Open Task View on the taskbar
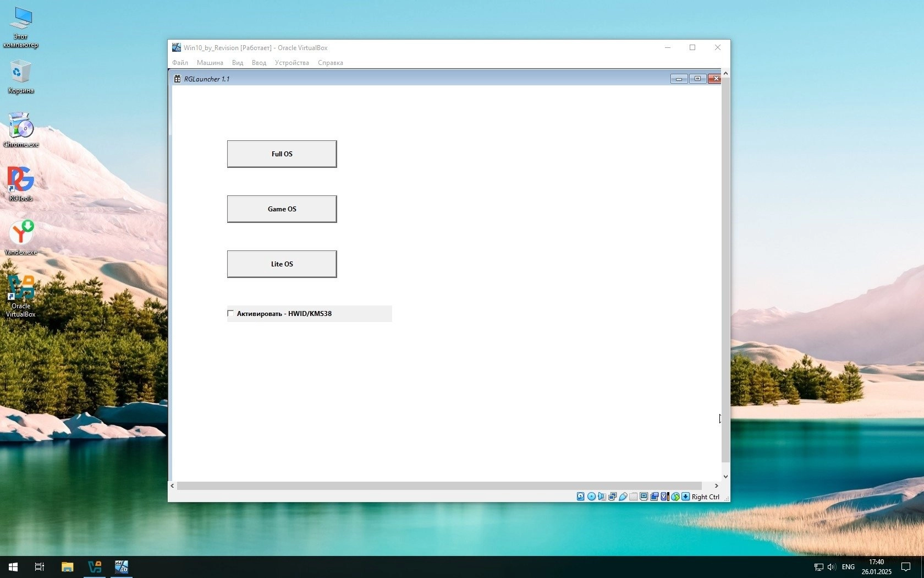924x578 pixels. coord(40,567)
